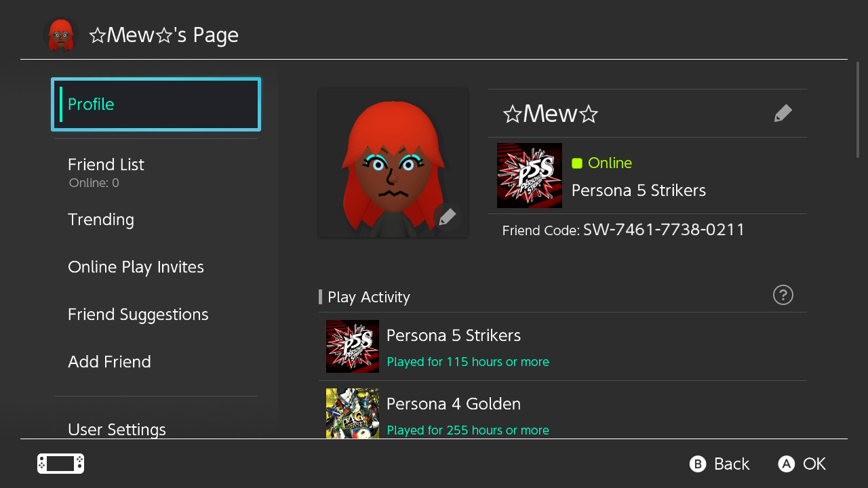Click the A button icon for OK

tap(787, 464)
